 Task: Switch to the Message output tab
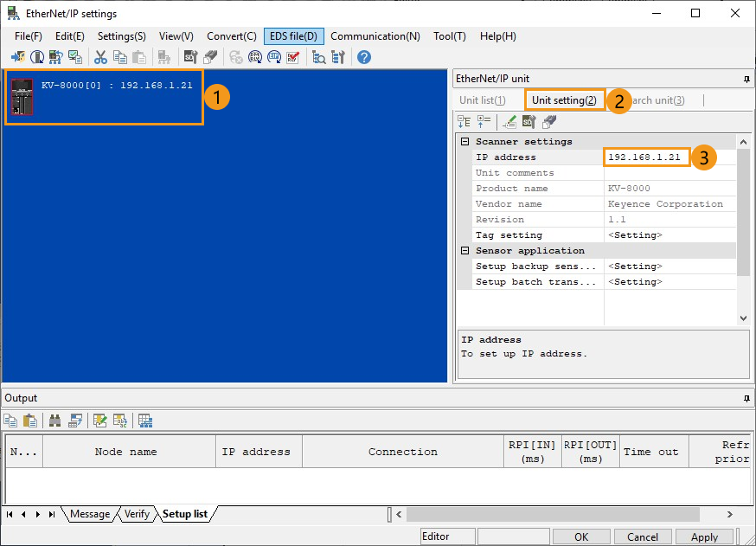tap(90, 514)
